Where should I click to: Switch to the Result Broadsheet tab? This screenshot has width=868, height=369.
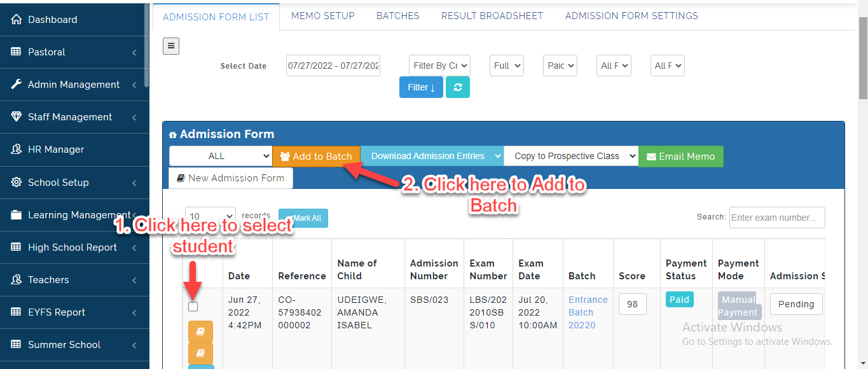[492, 16]
